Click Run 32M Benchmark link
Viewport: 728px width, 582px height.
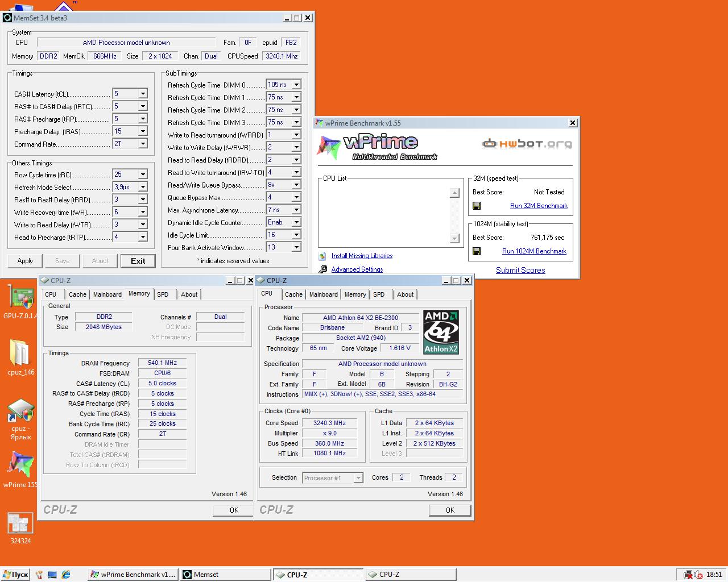[x=539, y=206]
